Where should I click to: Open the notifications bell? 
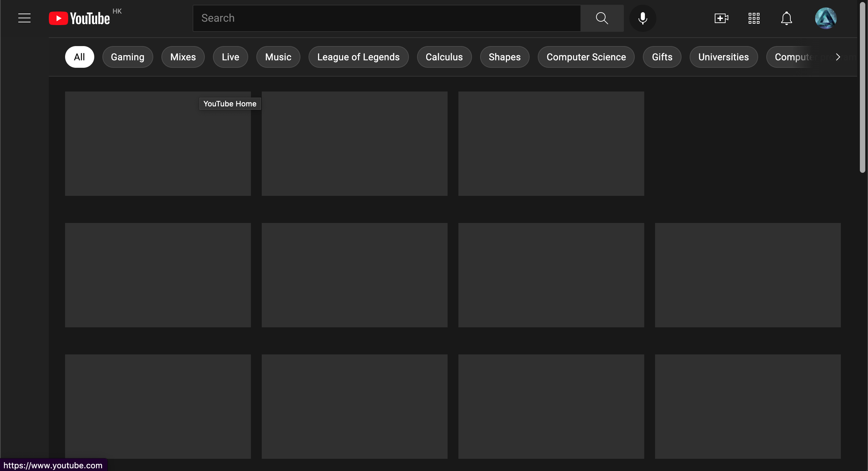(786, 18)
